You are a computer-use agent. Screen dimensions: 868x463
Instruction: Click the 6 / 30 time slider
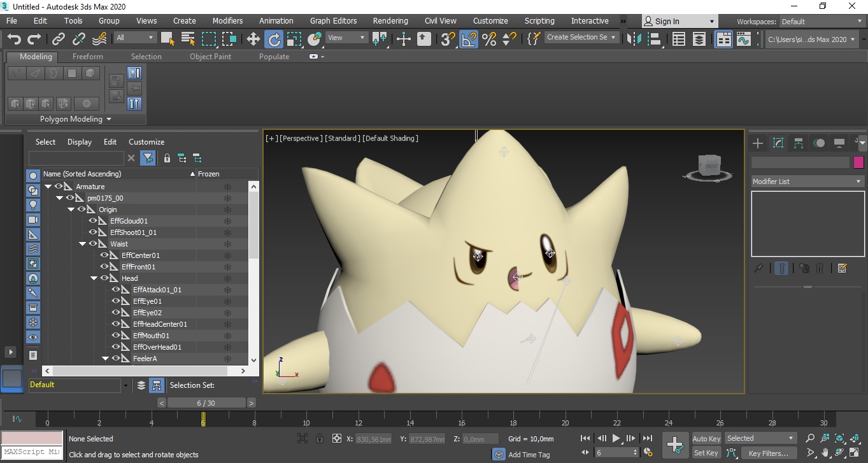pos(206,403)
